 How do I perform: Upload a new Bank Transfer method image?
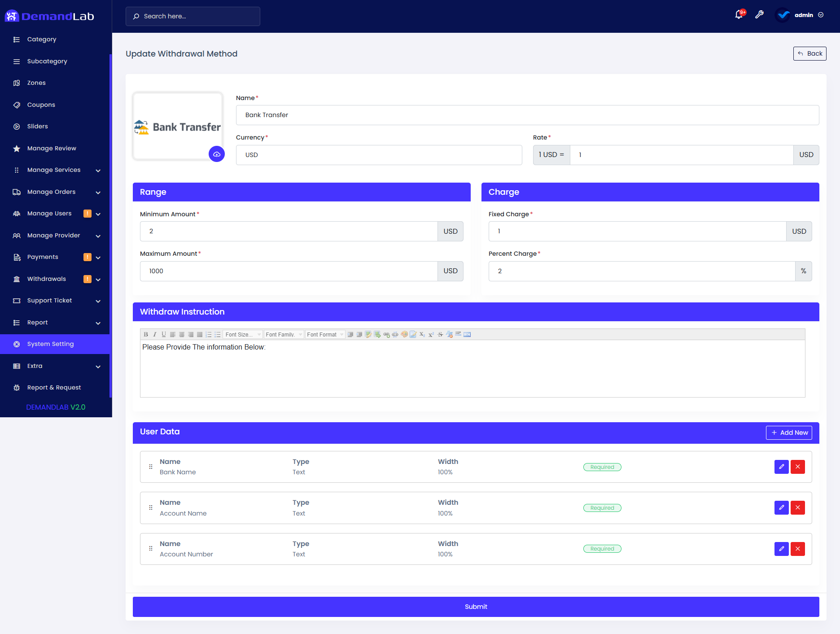click(x=217, y=154)
